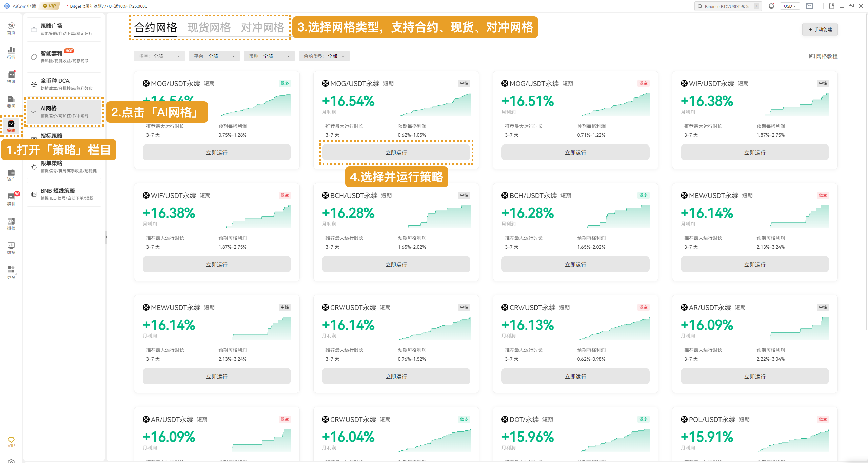
Task: Run the BCH/USDT 中性 grid strategy
Action: [396, 264]
